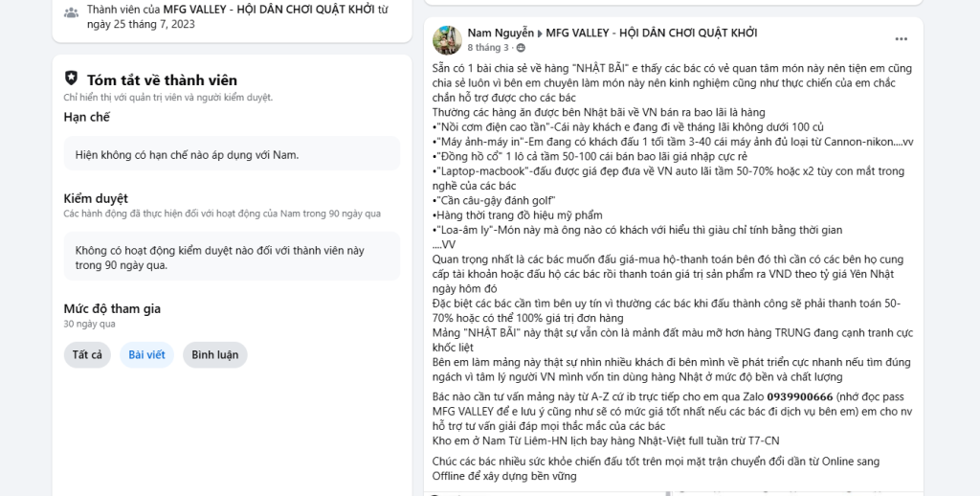Screen dimensions: 980x496
Task: Click the no-restrictions notice box
Action: coord(232,154)
